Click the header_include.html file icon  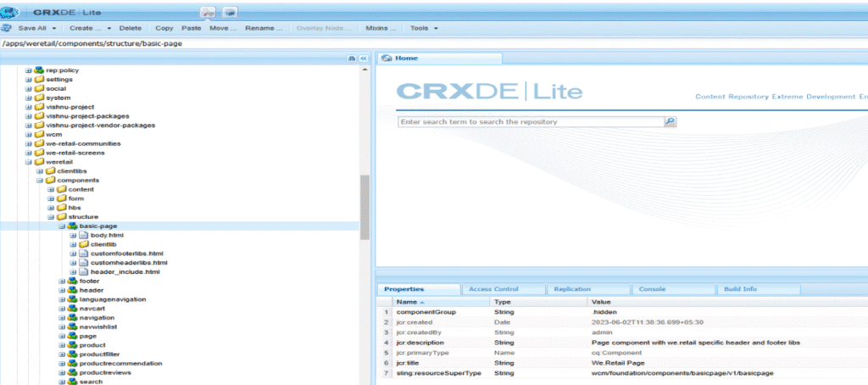(x=83, y=272)
